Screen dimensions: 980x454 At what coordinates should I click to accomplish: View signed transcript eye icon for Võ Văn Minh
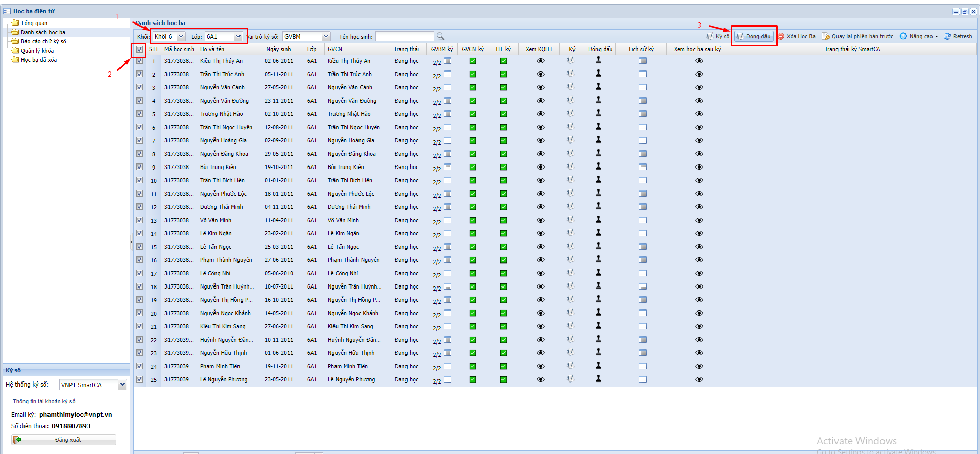coord(699,220)
